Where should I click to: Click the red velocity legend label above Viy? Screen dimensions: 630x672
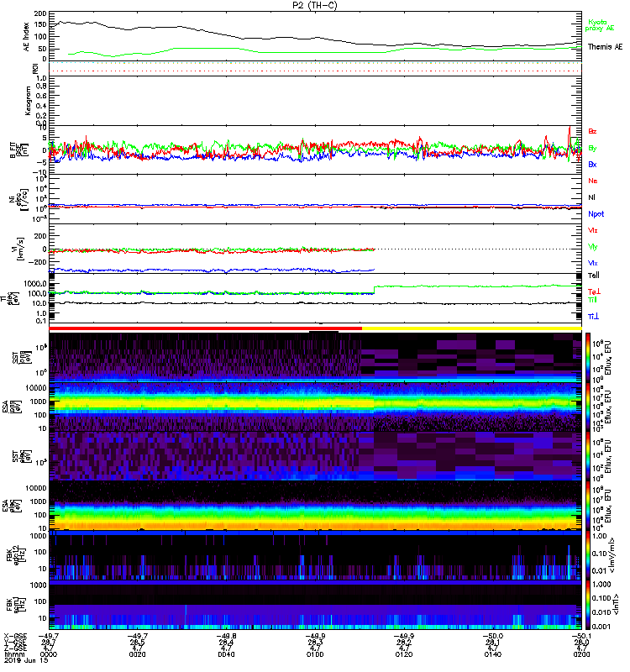click(593, 230)
